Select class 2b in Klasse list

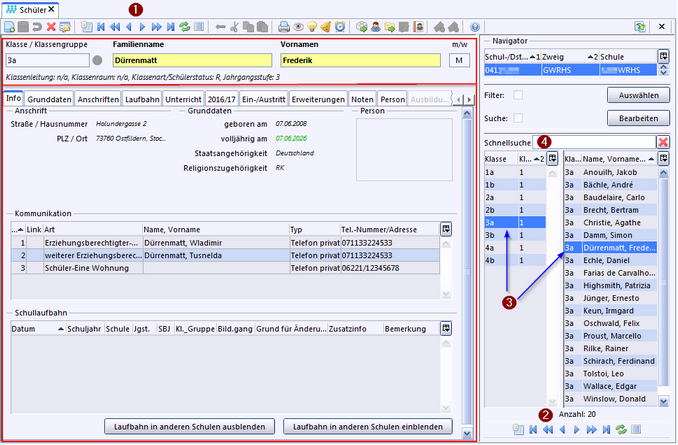tap(490, 210)
